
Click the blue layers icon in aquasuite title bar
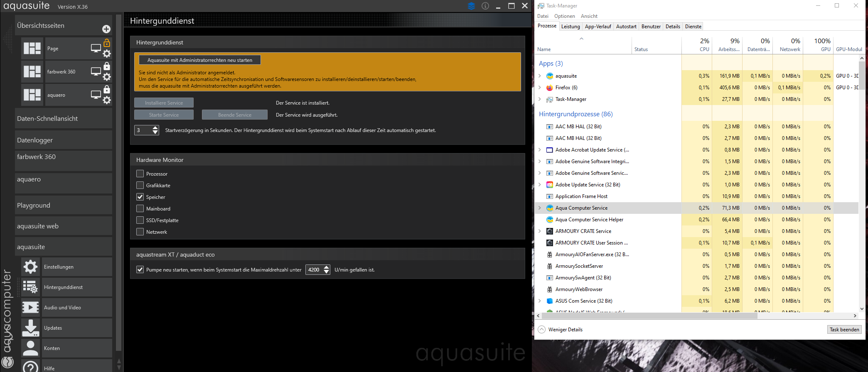[x=471, y=6]
